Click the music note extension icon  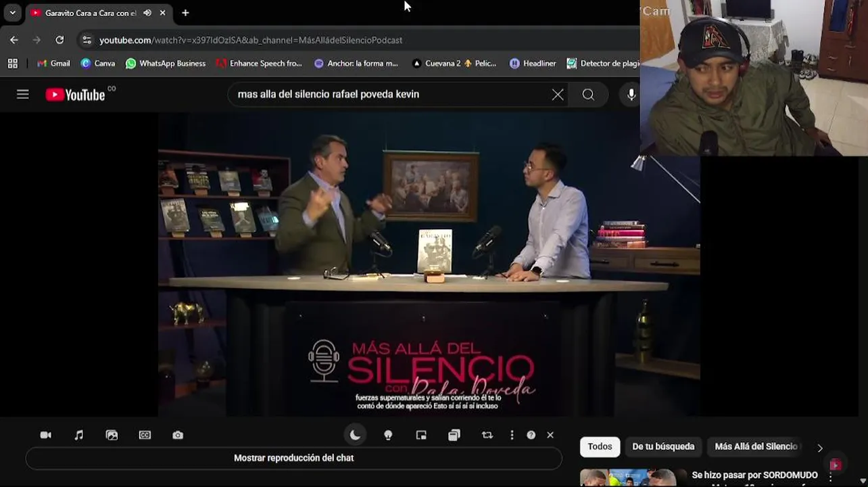(x=78, y=435)
